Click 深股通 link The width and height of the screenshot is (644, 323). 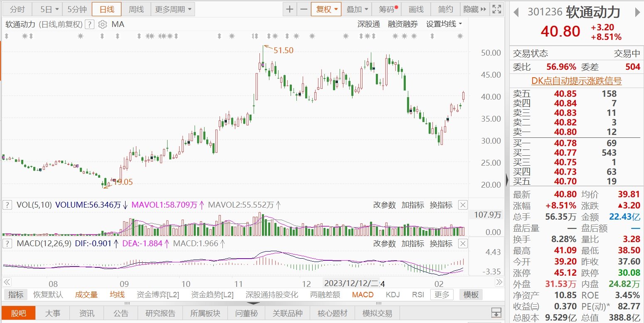[369, 24]
